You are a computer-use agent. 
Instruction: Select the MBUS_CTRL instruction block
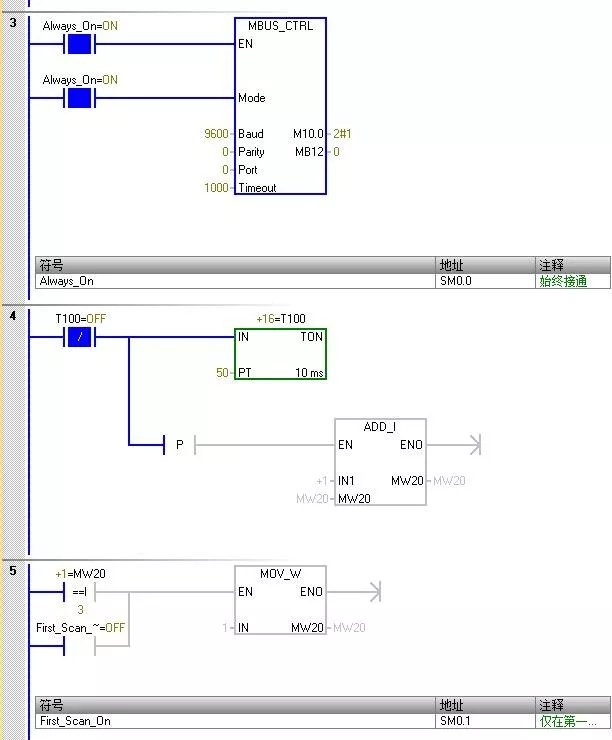280,106
